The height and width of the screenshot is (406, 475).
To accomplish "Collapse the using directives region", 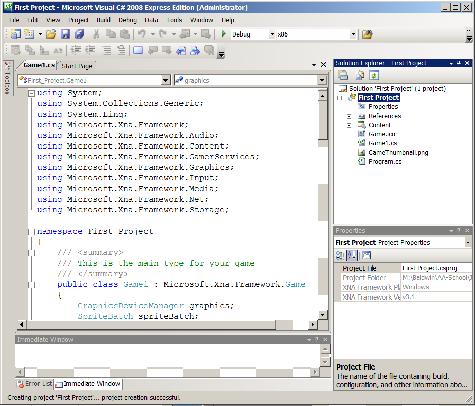I will [31, 93].
